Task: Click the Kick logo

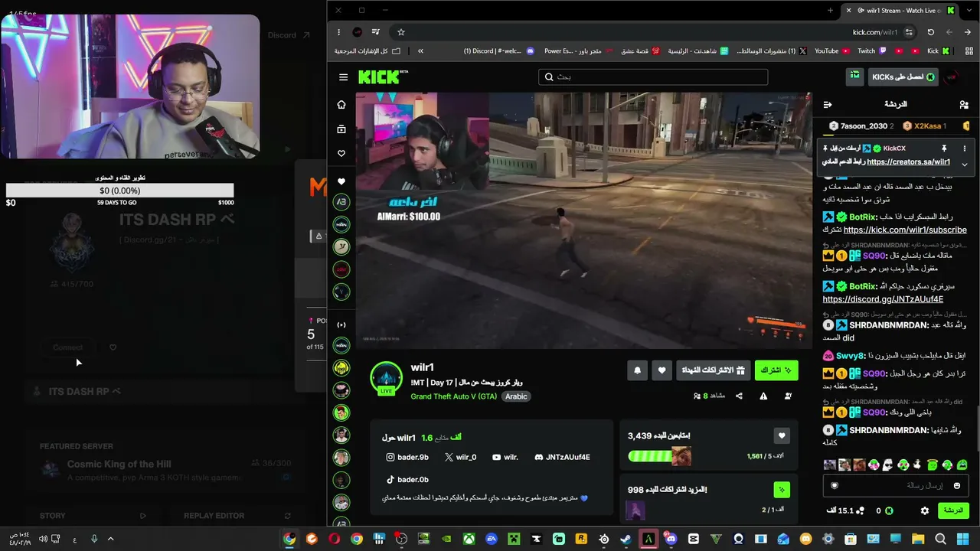Action: click(383, 77)
